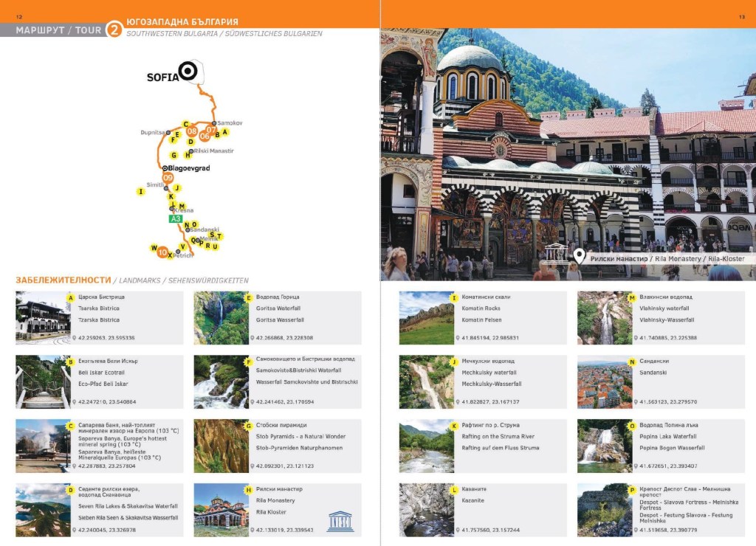The width and height of the screenshot is (756, 546).
Task: Click the Blagoevgrad label on the map
Action: pos(190,168)
